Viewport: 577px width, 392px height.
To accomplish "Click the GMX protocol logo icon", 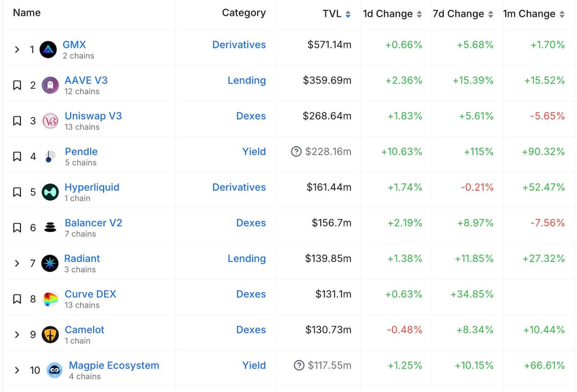I will tap(48, 50).
